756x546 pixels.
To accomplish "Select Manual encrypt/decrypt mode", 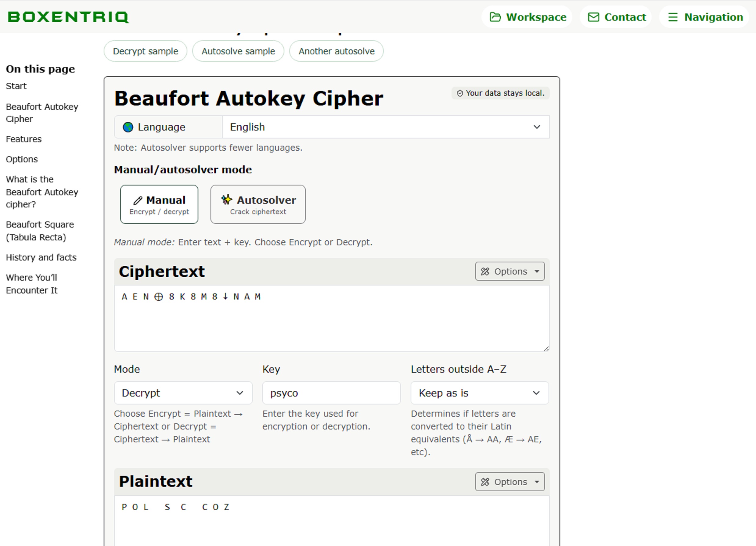I will tap(159, 204).
